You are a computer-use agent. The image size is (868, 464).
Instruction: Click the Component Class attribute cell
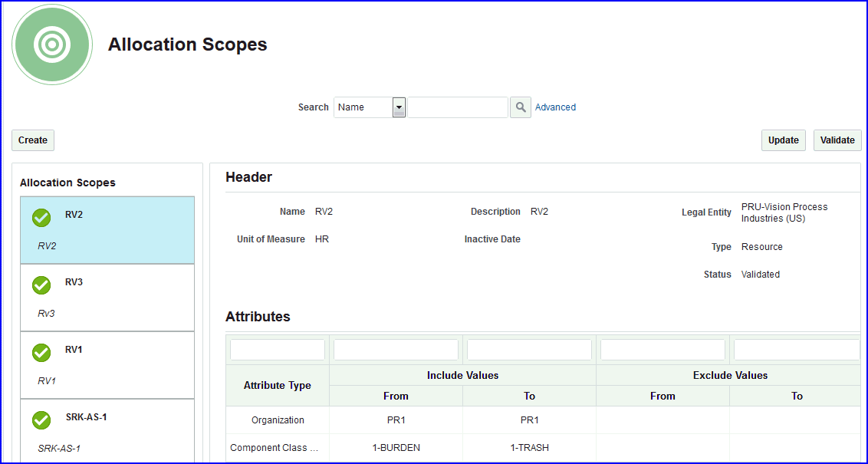pos(278,447)
